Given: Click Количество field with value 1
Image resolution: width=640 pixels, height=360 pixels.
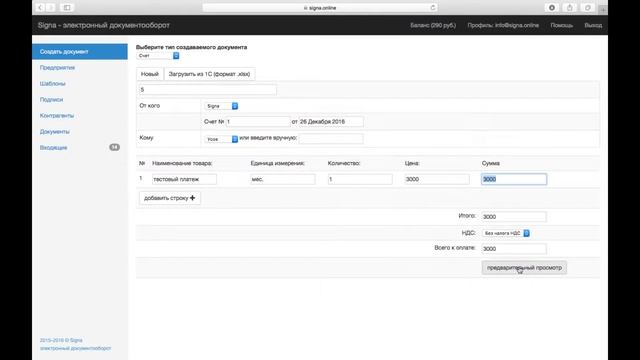Looking at the screenshot, I should 360,179.
